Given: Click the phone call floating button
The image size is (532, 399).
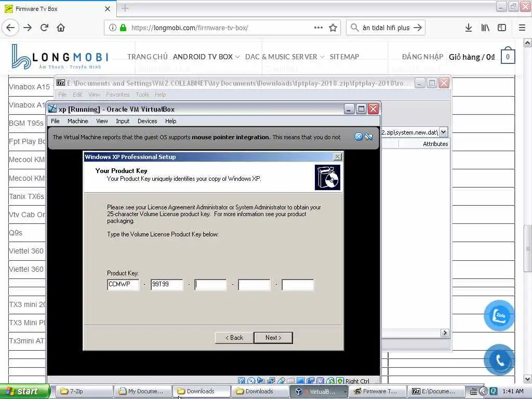Looking at the screenshot, I should 499,360.
